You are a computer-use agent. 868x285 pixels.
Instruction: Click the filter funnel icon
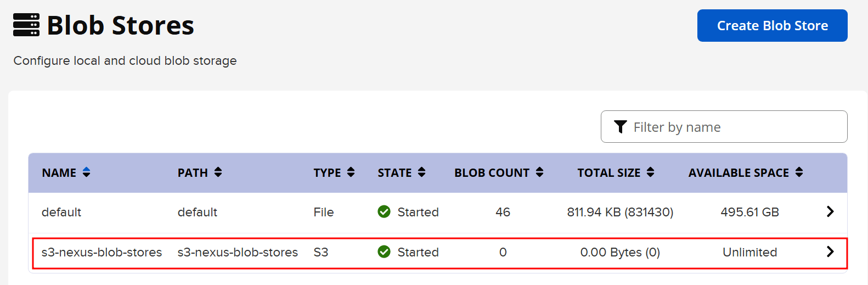click(x=621, y=127)
